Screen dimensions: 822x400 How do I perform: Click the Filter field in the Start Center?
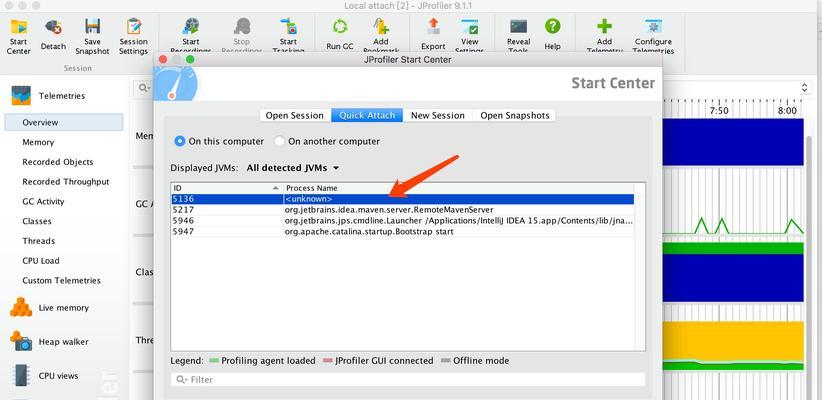[x=408, y=380]
